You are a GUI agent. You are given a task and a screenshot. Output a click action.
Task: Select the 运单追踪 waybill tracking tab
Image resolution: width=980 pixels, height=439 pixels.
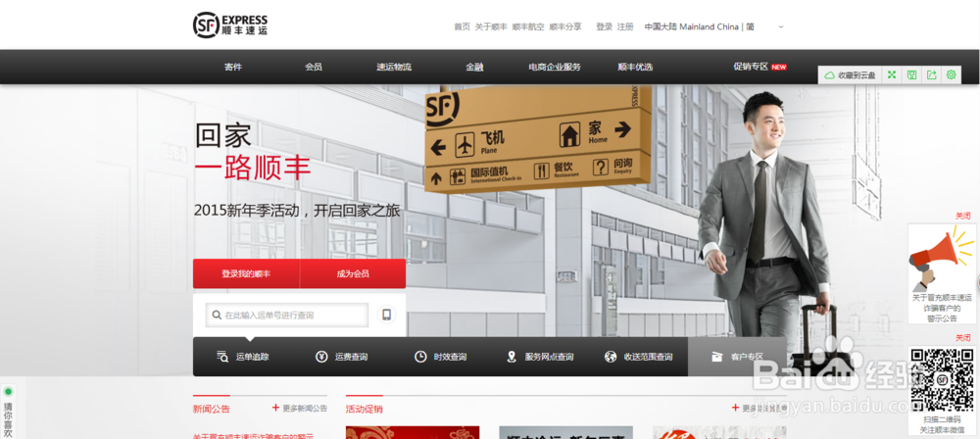243,357
